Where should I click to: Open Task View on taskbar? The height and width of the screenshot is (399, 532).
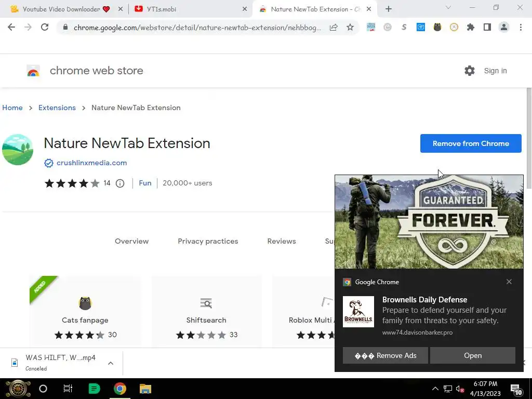click(x=68, y=389)
